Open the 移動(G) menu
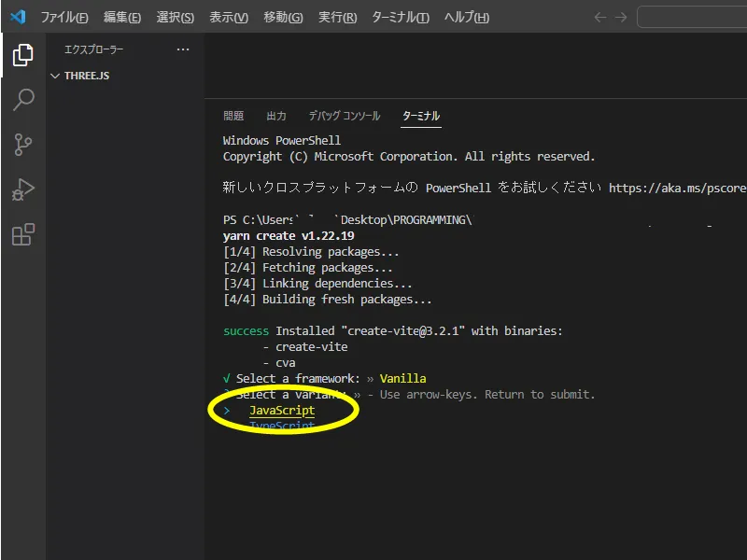The image size is (747, 560). pyautogui.click(x=283, y=18)
